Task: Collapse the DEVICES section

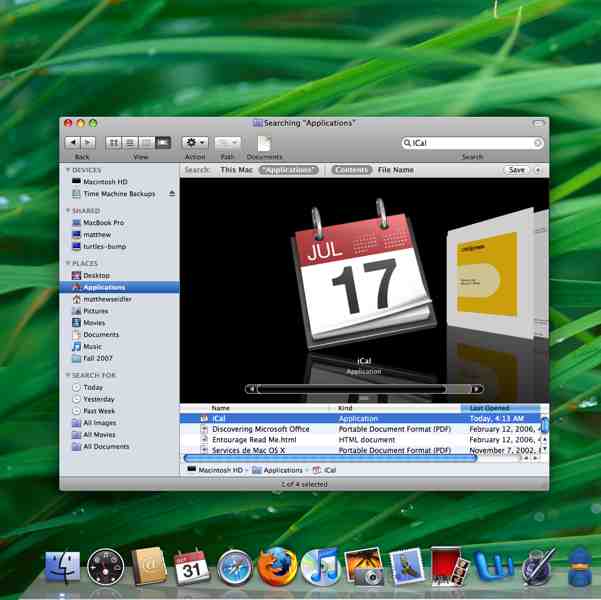Action: (68, 170)
